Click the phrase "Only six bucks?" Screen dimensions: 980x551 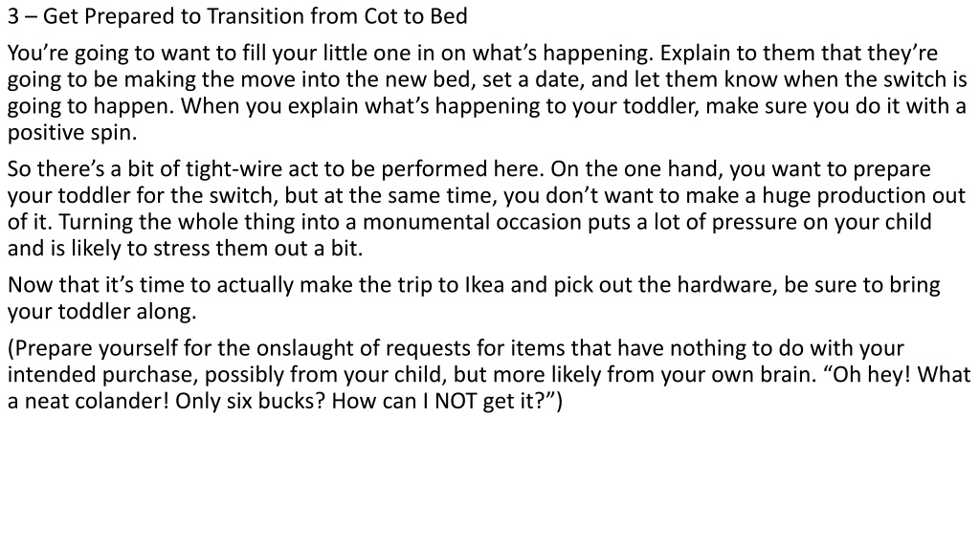click(250, 401)
